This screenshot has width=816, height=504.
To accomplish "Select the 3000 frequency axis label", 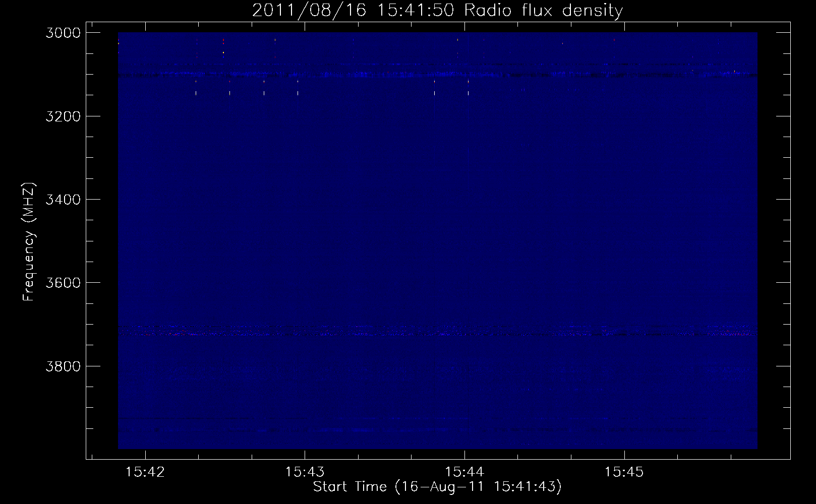I will pos(63,33).
